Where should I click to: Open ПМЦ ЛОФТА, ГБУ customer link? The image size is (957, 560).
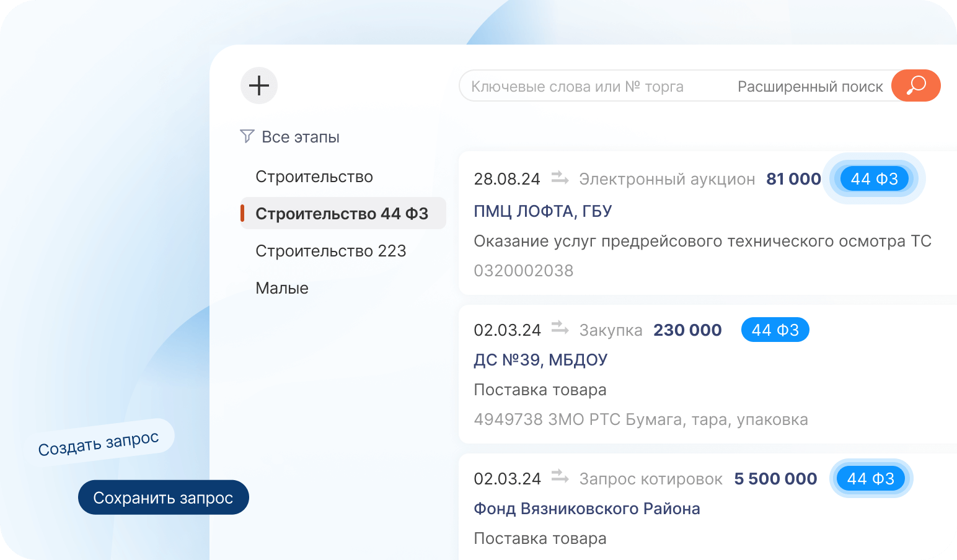[x=543, y=211]
